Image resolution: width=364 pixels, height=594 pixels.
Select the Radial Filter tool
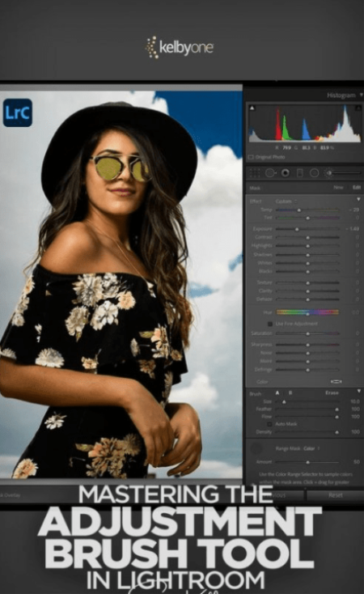(x=314, y=173)
